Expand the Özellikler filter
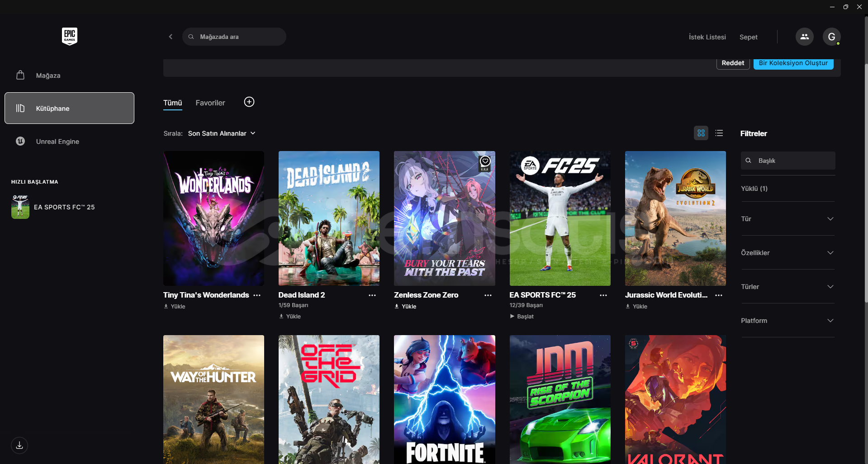 787,253
